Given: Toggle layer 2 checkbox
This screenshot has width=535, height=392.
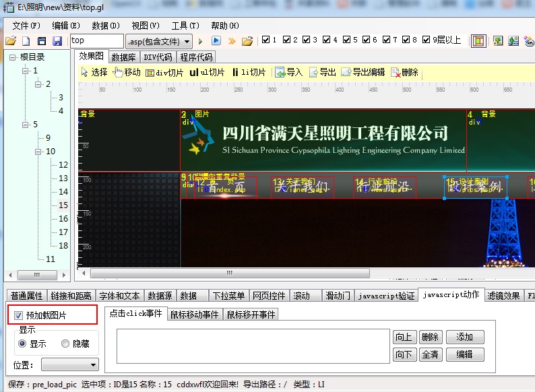Looking at the screenshot, I should pyautogui.click(x=286, y=40).
